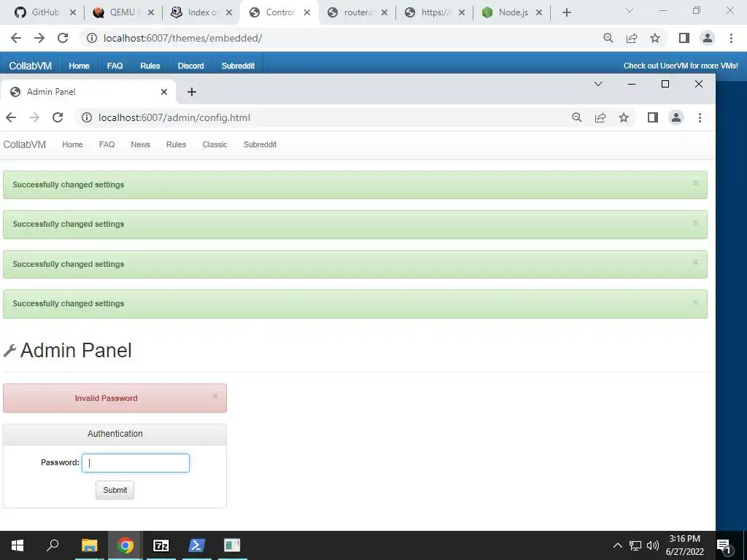The height and width of the screenshot is (560, 747).
Task: Open Home in the blue navbar
Action: pos(79,66)
